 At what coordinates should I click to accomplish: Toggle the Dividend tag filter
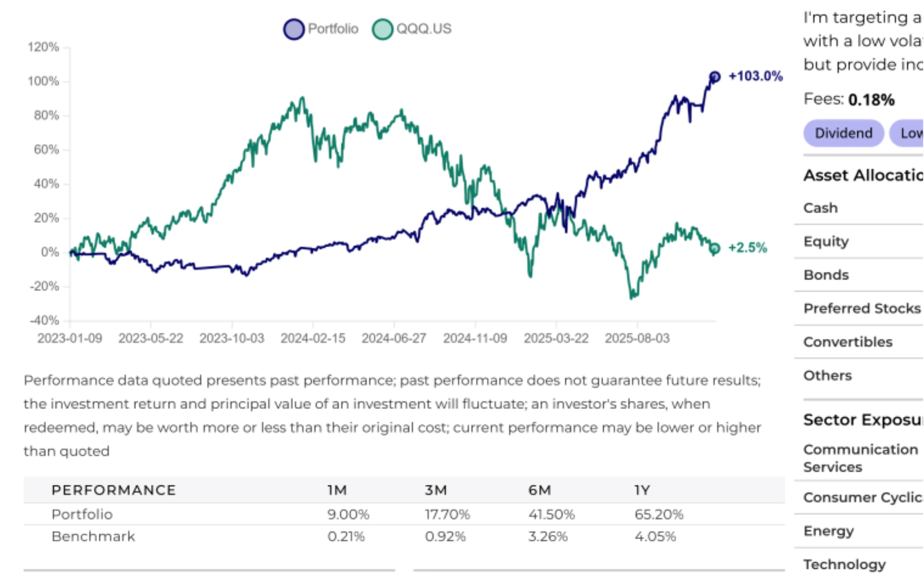843,133
